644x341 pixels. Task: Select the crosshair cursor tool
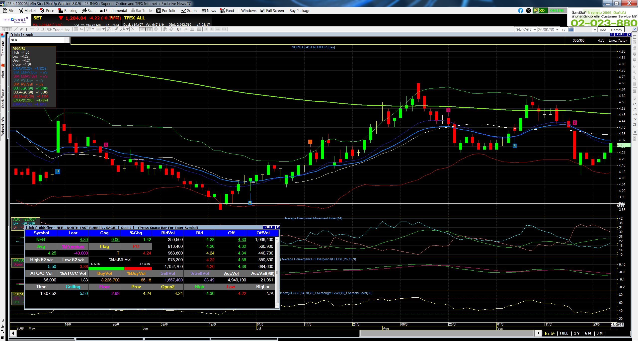9,29
